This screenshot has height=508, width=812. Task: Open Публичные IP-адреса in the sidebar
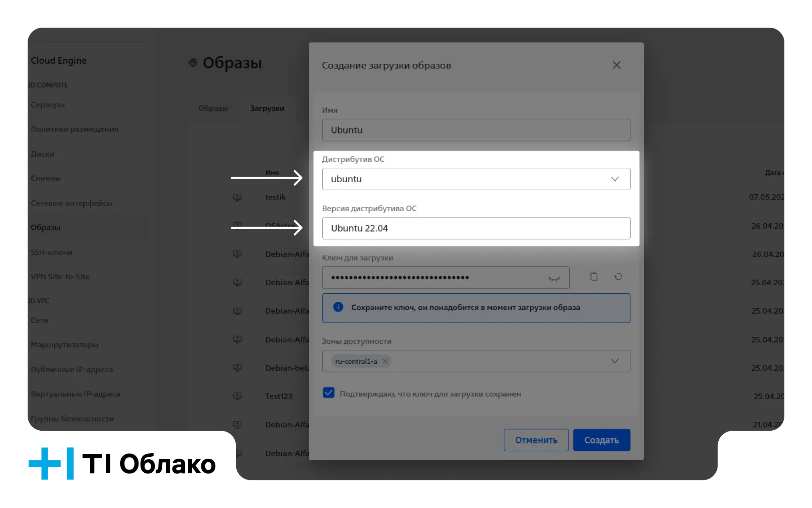[x=72, y=369]
